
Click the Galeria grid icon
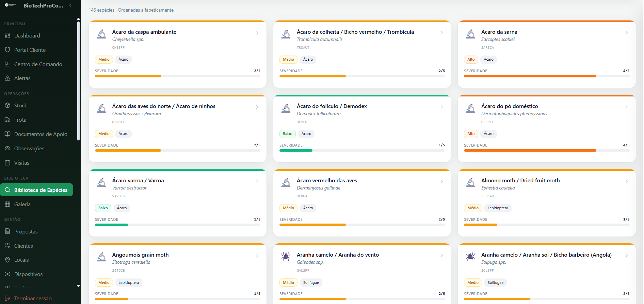7,204
